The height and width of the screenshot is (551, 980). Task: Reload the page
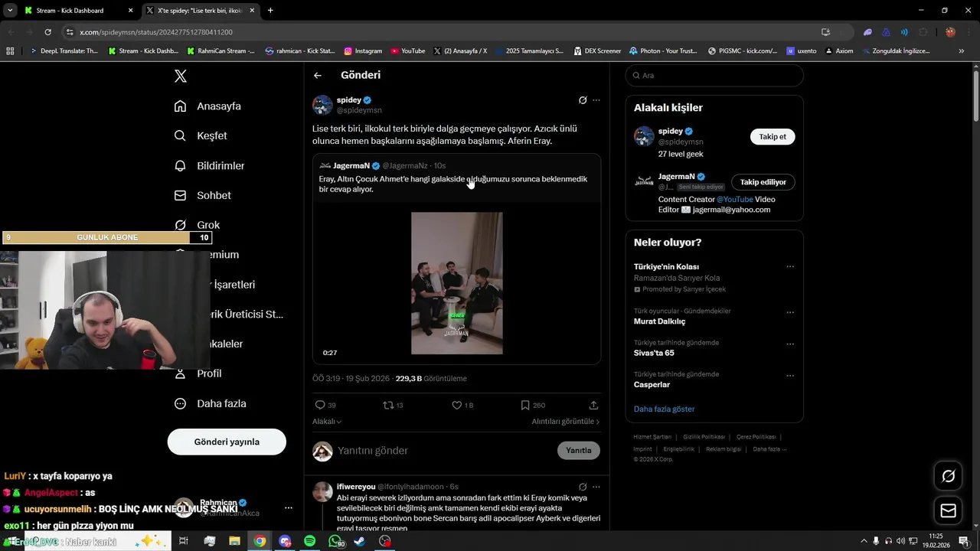[x=47, y=32]
